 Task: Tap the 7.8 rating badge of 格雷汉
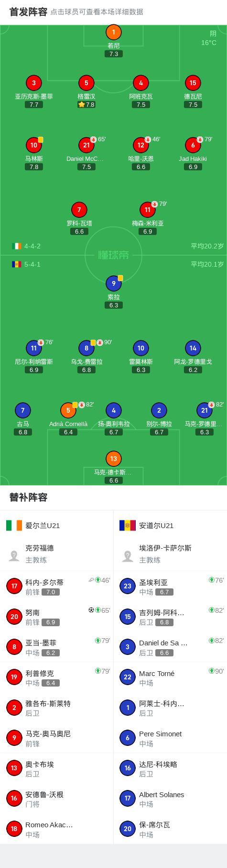coord(86,104)
